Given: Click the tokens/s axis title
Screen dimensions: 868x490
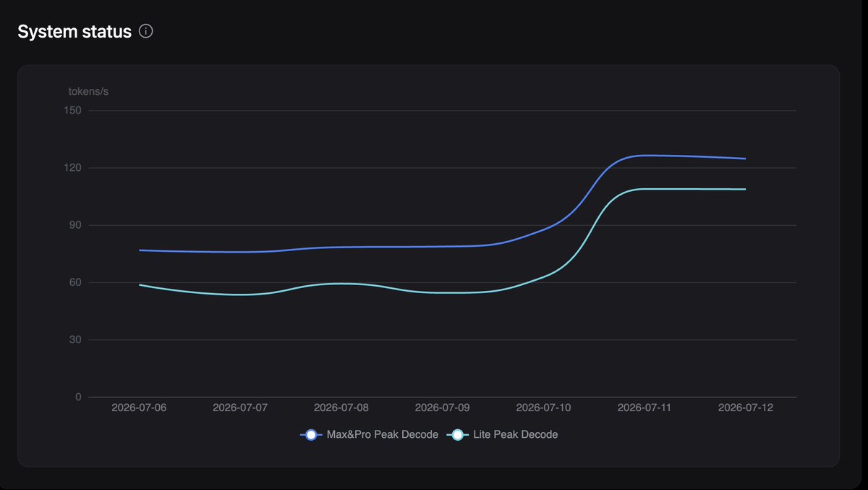Looking at the screenshot, I should point(89,91).
